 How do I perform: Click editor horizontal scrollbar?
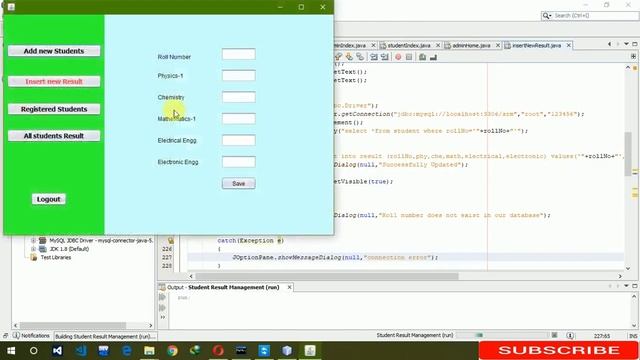tap(327, 276)
